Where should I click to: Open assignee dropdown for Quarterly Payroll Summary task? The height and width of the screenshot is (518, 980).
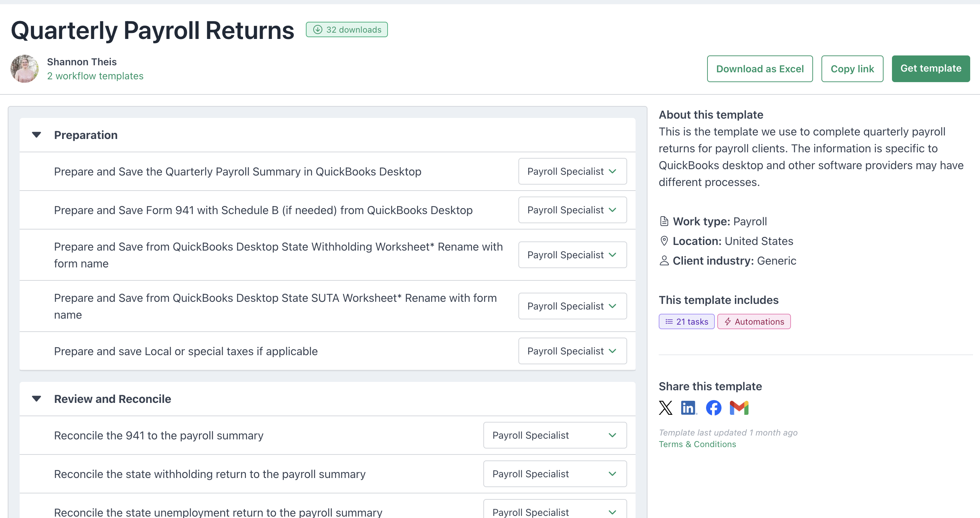pyautogui.click(x=572, y=171)
